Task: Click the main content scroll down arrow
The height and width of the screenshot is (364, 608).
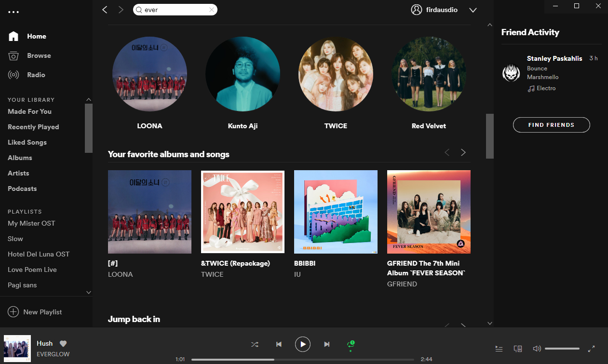Action: click(490, 323)
